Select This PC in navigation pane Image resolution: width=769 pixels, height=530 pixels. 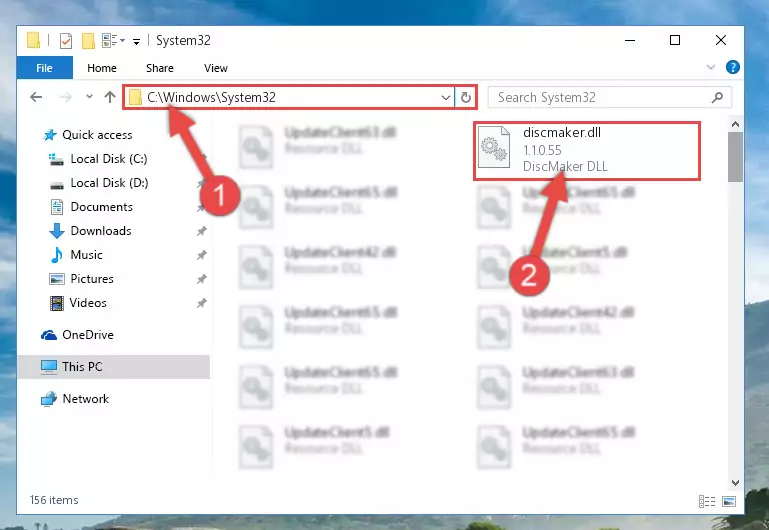point(114,367)
